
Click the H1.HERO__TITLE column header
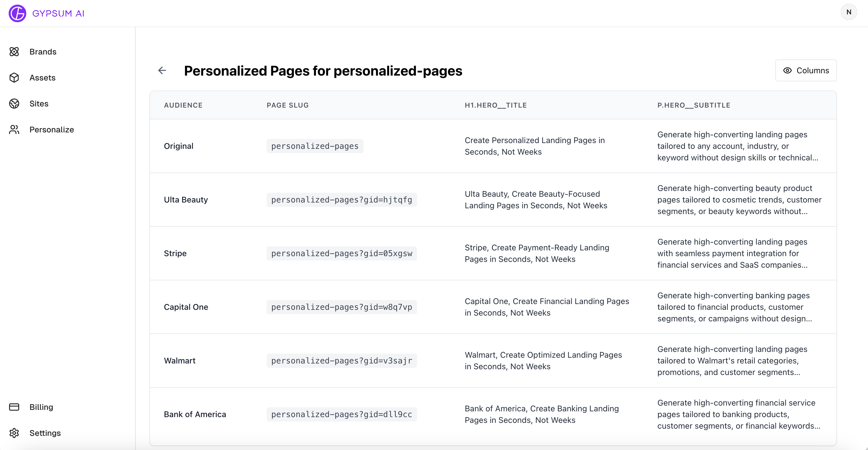click(x=496, y=105)
